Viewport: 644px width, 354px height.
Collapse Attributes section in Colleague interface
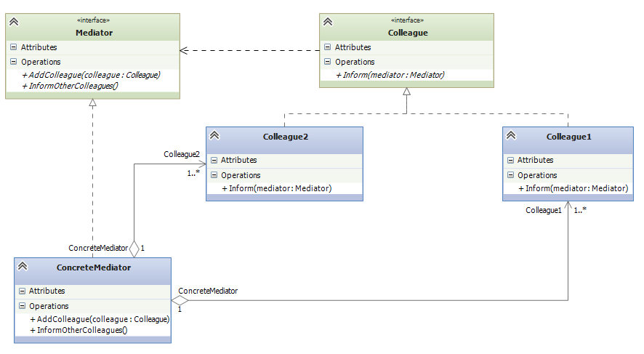pyautogui.click(x=328, y=47)
